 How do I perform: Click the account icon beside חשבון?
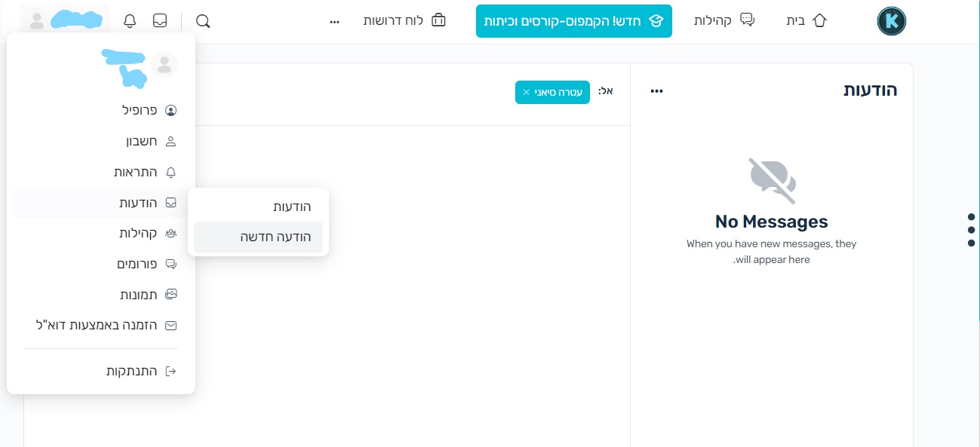(x=171, y=141)
